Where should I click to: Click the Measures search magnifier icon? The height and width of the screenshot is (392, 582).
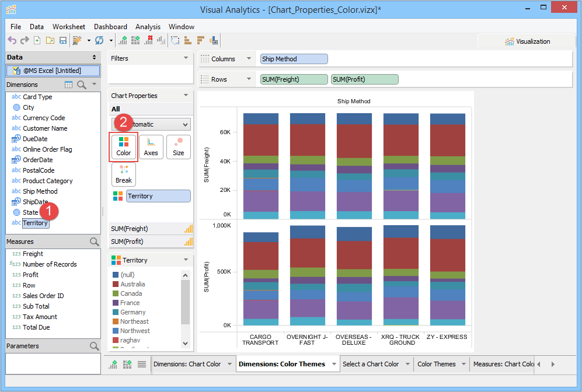click(x=94, y=242)
